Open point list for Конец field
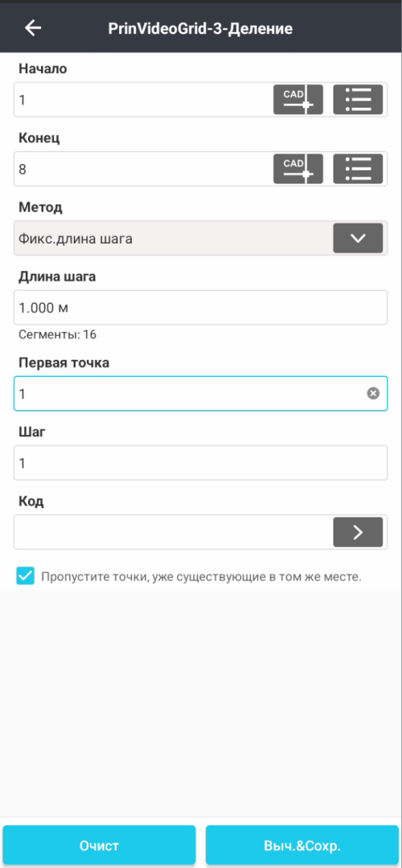Image resolution: width=402 pixels, height=868 pixels. click(358, 169)
